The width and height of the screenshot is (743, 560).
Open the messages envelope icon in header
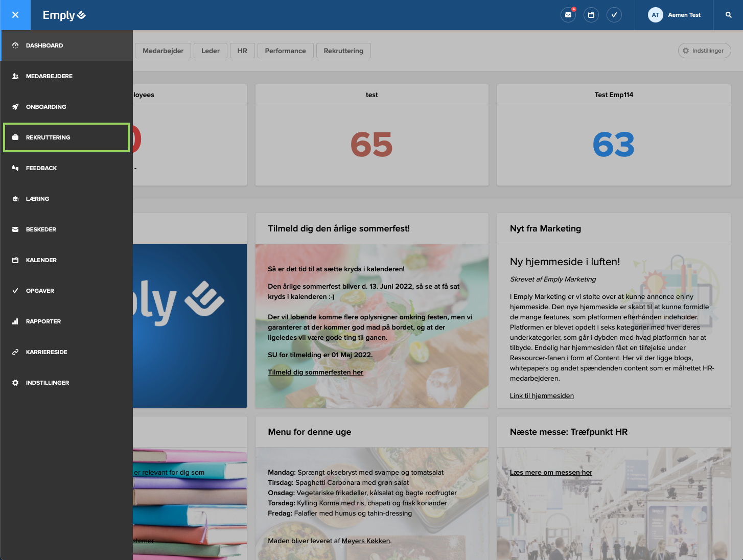[x=568, y=15]
